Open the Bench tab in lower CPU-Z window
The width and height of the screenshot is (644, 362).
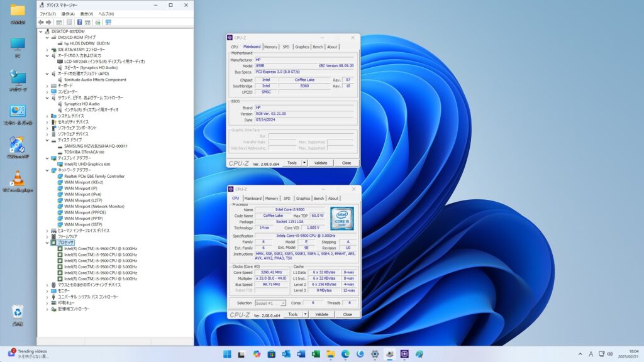[318, 198]
